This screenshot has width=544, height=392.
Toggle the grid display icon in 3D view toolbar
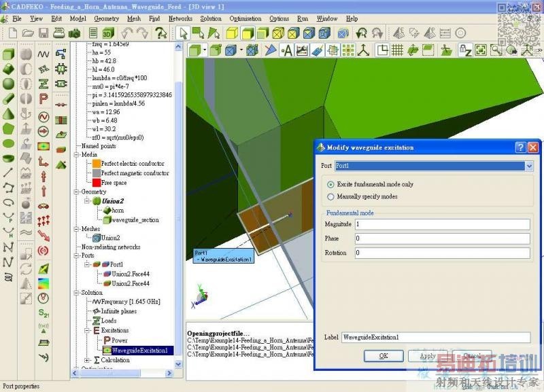point(397,50)
